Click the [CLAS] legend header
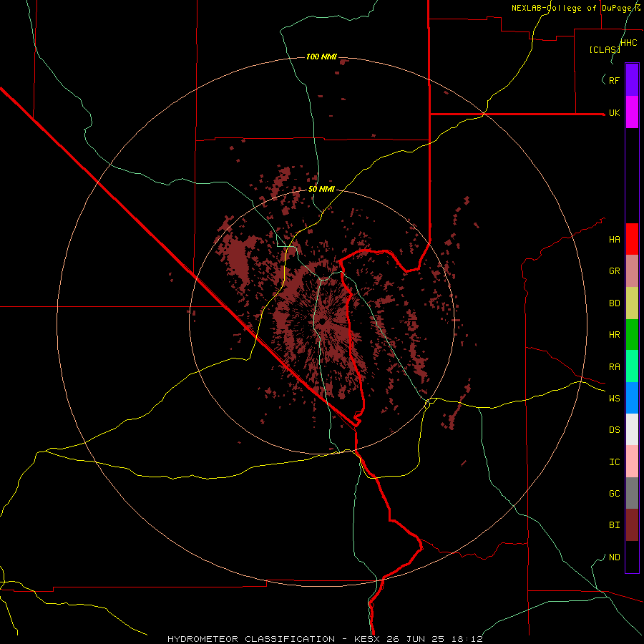644x644 pixels. point(605,50)
